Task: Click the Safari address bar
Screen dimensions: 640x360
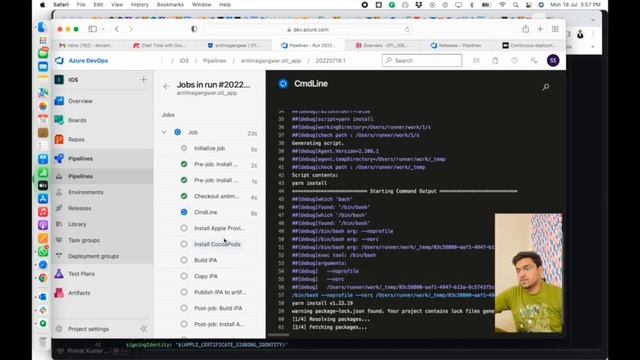Action: click(308, 29)
